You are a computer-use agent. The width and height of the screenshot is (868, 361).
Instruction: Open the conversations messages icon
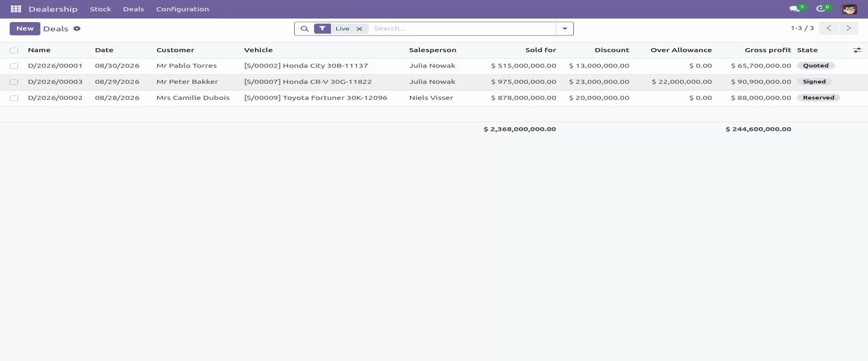click(794, 9)
